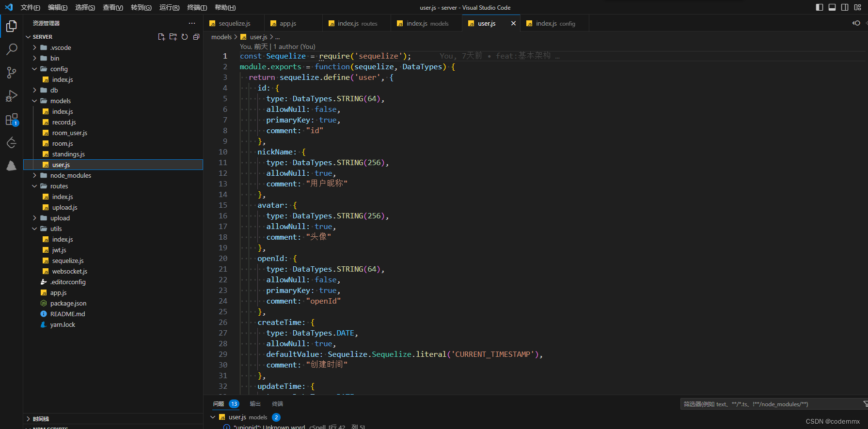This screenshot has width=868, height=429.
Task: Open README.md in explorer
Action: click(x=67, y=314)
